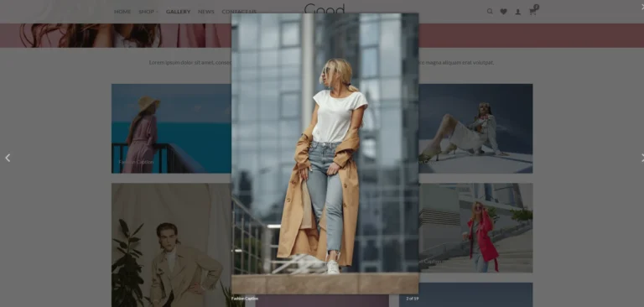The height and width of the screenshot is (307, 644).
Task: Open thumbnail of woman in straw hat
Action: click(x=171, y=128)
